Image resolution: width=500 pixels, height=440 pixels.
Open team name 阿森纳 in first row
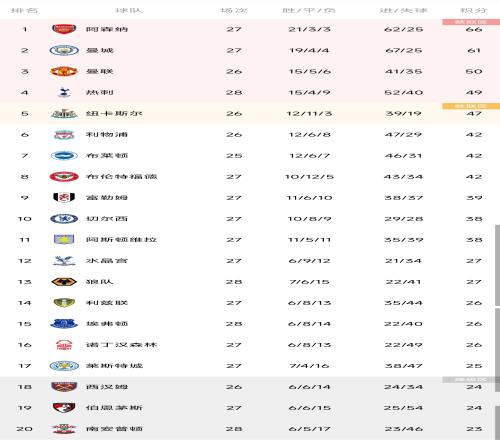[107, 29]
